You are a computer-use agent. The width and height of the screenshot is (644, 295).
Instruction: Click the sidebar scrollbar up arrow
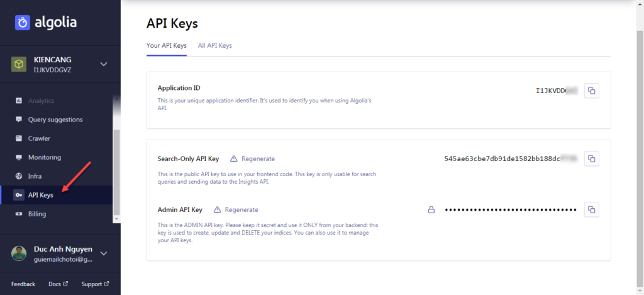pyautogui.click(x=116, y=99)
